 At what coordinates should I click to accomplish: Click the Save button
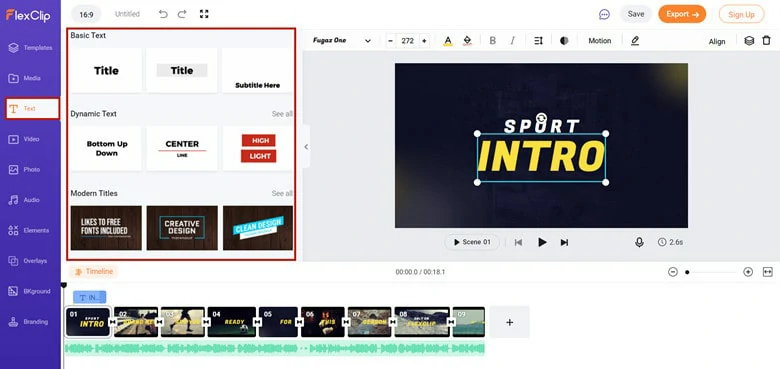[x=636, y=14]
